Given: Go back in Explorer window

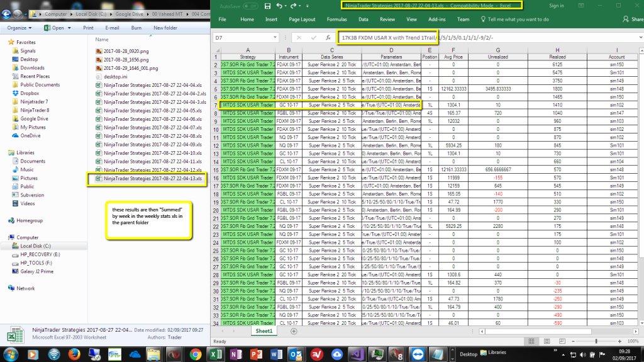Looking at the screenshot, I should pos(6,14).
